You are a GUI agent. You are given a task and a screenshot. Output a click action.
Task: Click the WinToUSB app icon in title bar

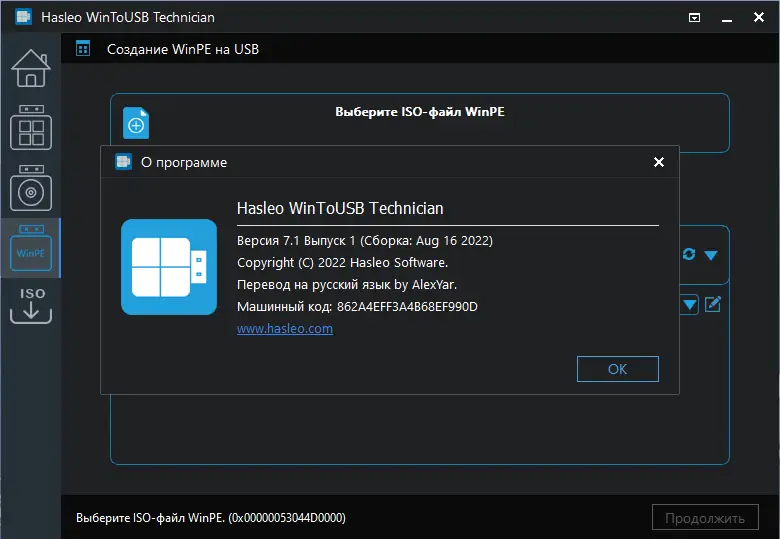pyautogui.click(x=20, y=17)
